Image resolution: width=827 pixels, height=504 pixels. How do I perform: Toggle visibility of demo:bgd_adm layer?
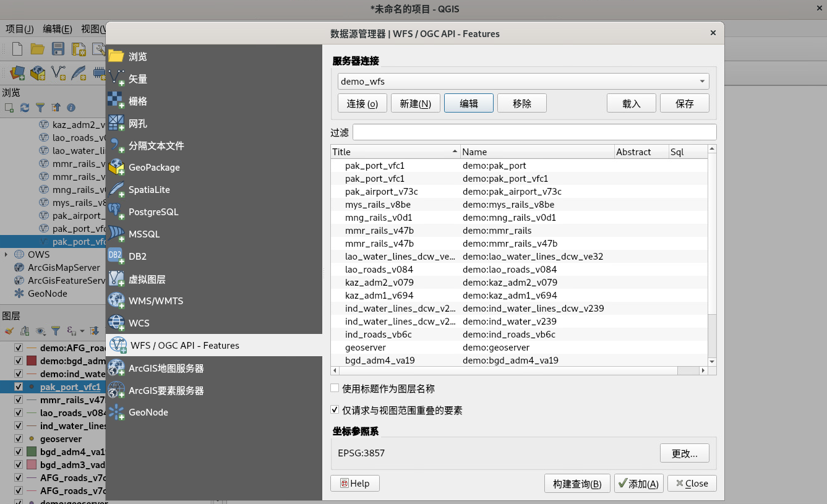(19, 361)
